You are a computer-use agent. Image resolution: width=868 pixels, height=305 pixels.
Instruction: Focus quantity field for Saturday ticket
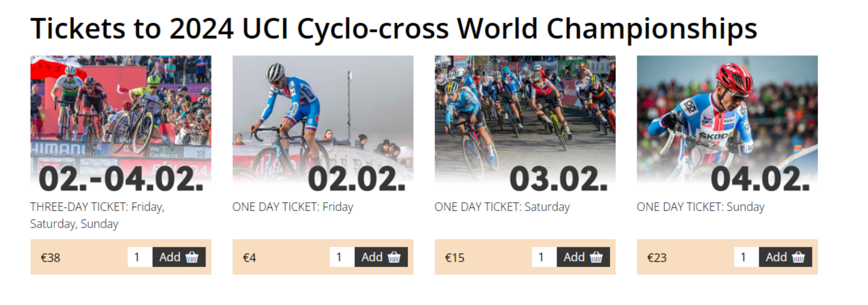pyautogui.click(x=544, y=257)
